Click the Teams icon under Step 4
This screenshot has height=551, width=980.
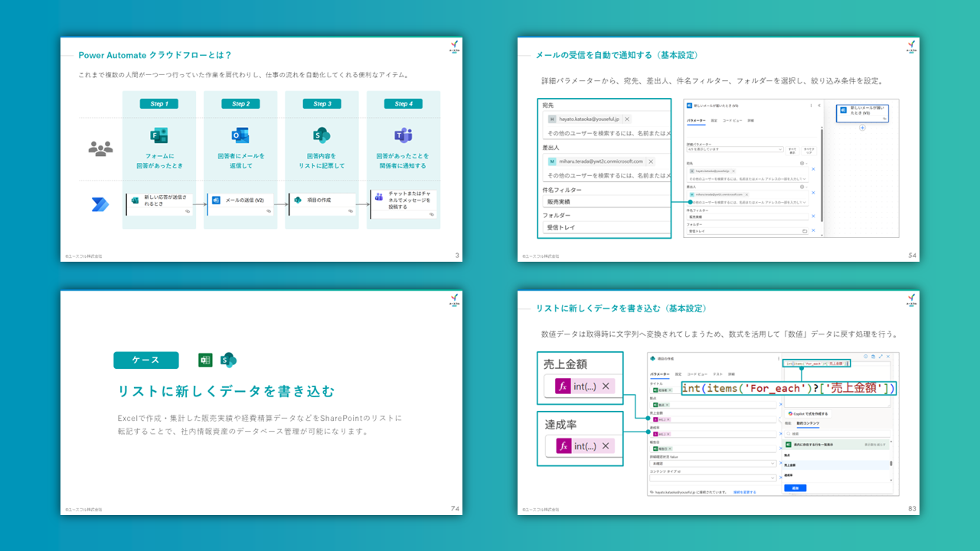(403, 135)
